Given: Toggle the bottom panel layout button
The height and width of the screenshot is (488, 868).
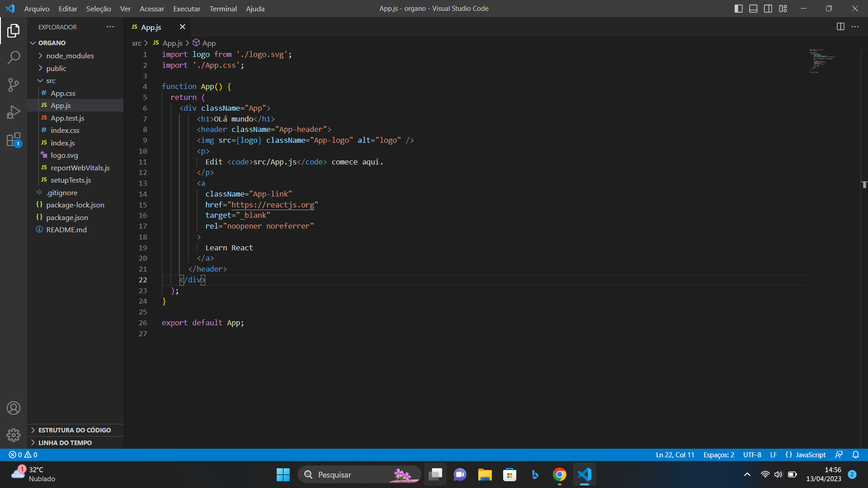Looking at the screenshot, I should tap(753, 9).
